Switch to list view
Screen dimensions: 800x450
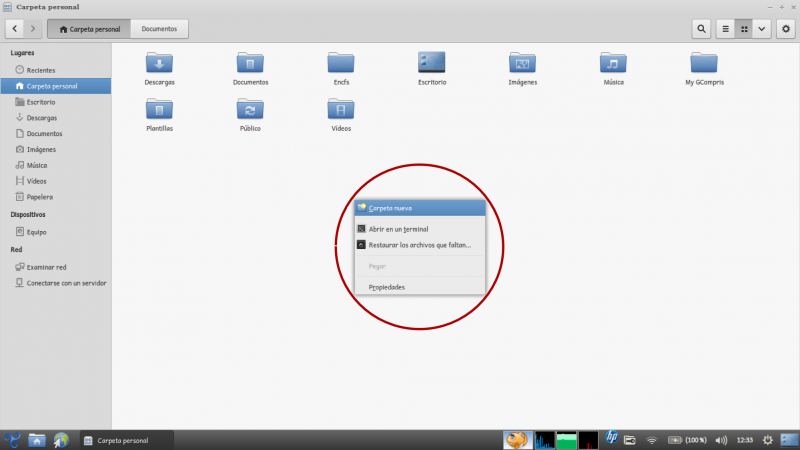click(726, 29)
